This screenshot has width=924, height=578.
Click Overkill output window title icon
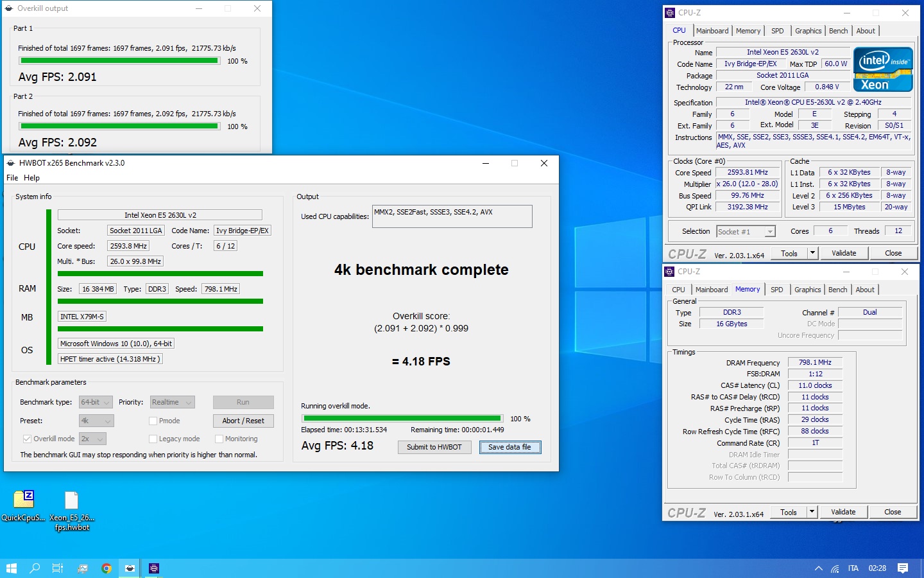(9, 8)
